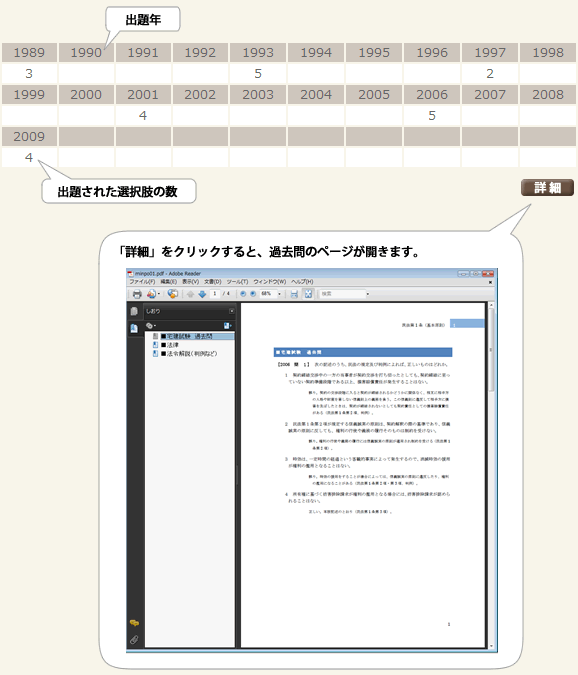Click the Pages panel icon in sidebar
The image size is (578, 675).
[134, 311]
